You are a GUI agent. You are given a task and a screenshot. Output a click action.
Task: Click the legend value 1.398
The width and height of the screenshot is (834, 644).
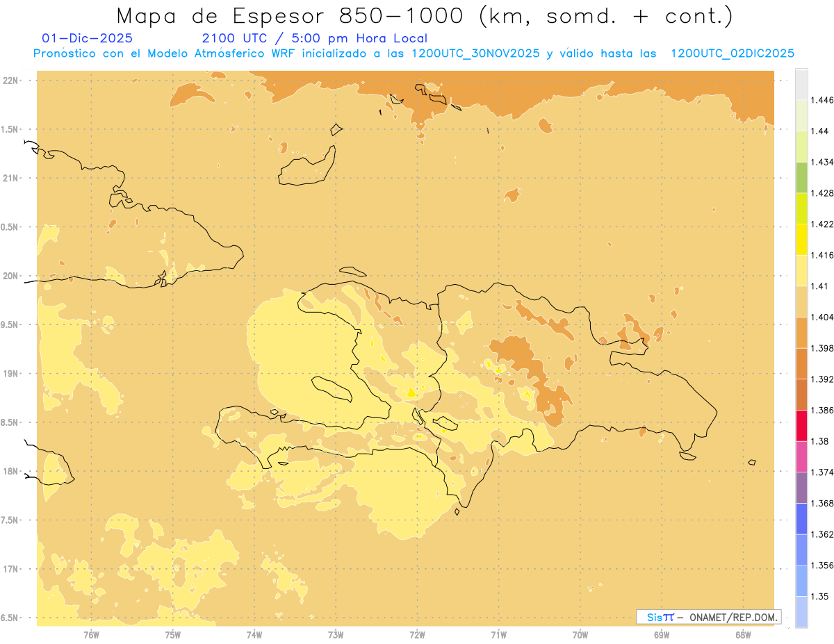click(821, 348)
